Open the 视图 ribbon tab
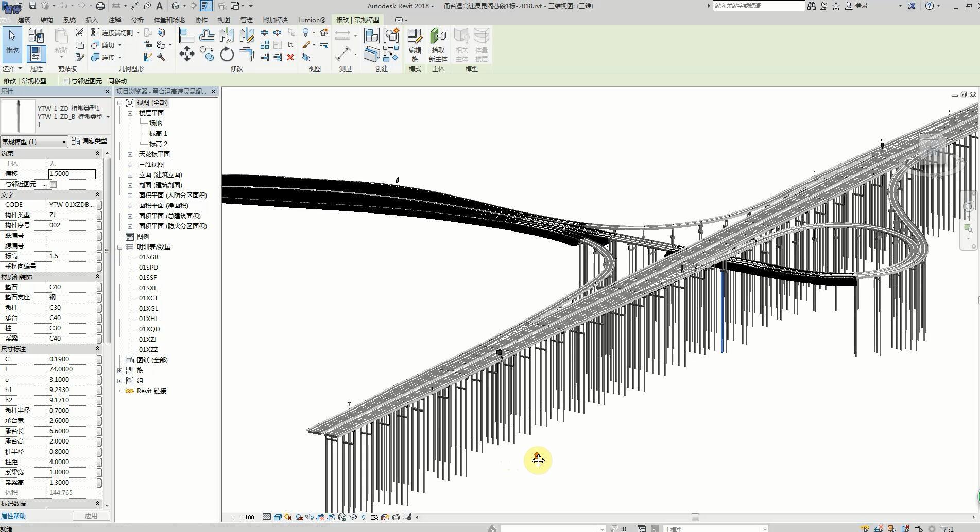Viewport: 980px width, 532px height. [224, 20]
